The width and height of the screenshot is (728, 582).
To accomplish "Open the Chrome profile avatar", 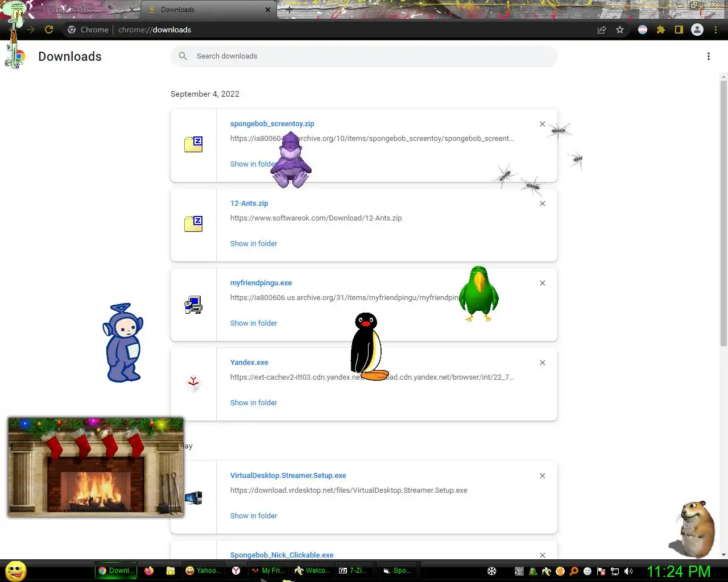I will [x=697, y=30].
